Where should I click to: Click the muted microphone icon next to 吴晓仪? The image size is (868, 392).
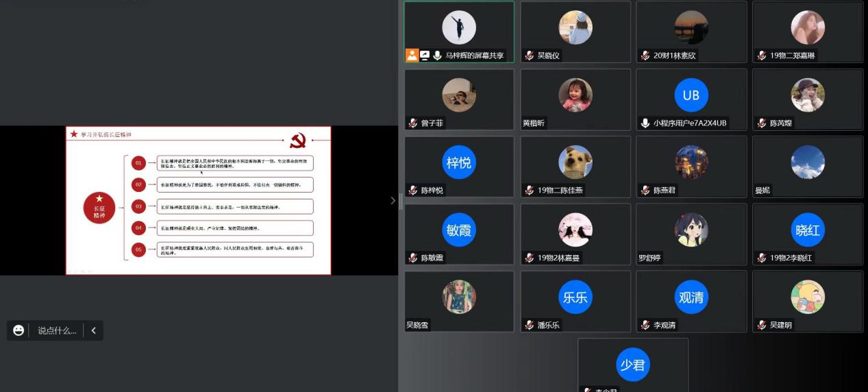(530, 56)
